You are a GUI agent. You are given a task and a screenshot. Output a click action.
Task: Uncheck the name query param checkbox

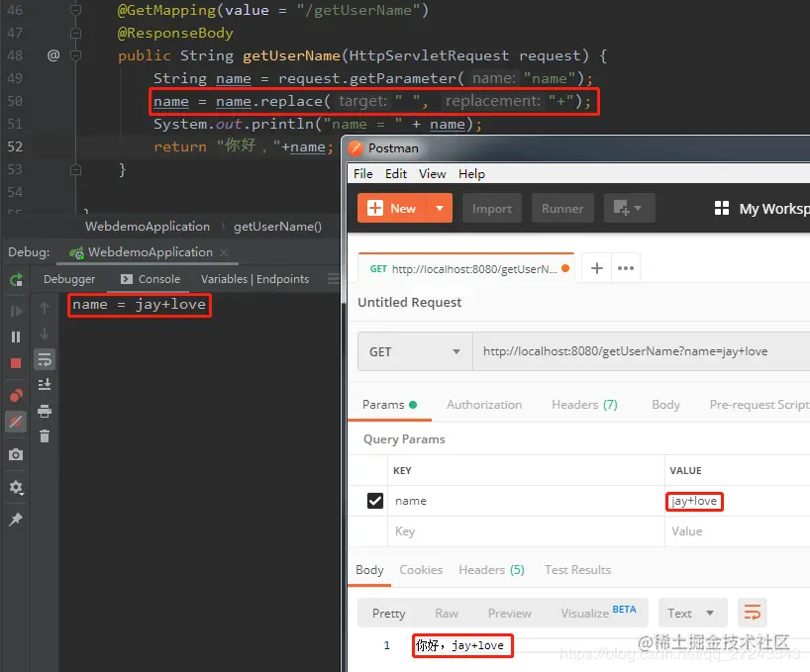click(375, 501)
